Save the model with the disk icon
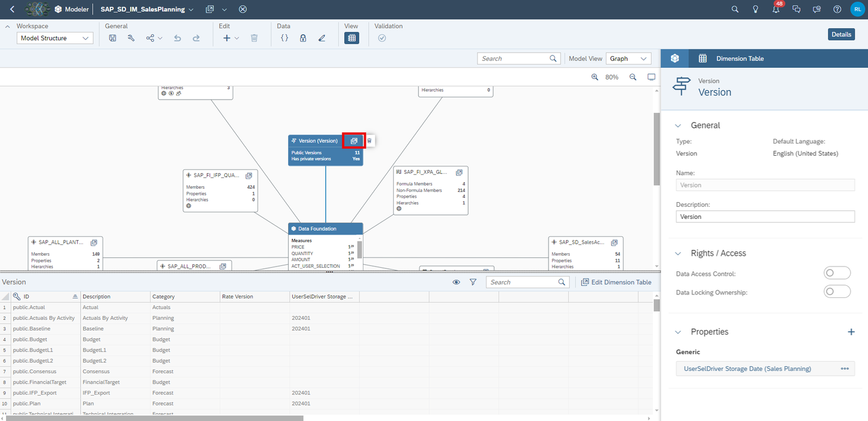Viewport: 868px width, 421px height. click(x=113, y=38)
